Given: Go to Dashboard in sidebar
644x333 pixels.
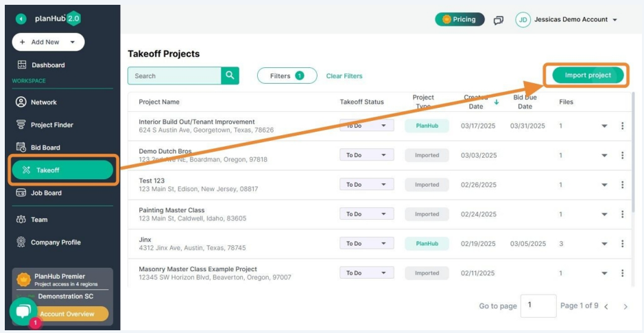Looking at the screenshot, I should point(41,65).
